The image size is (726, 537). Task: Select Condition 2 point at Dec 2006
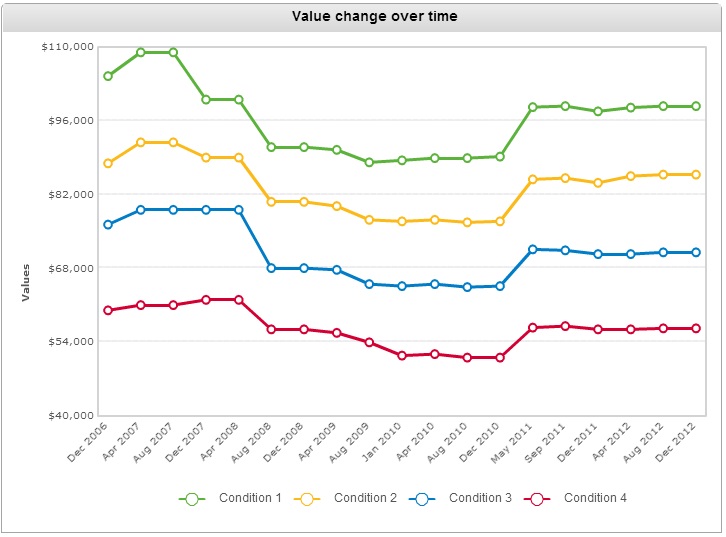108,163
